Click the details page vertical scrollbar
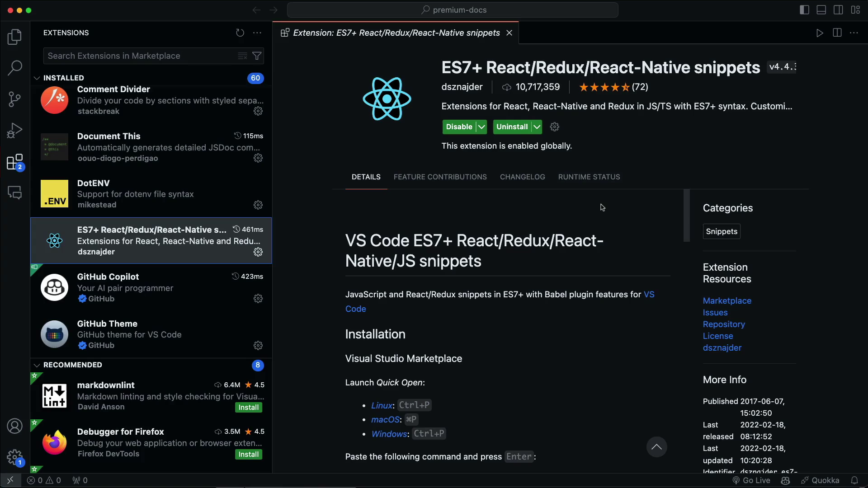 [686, 216]
